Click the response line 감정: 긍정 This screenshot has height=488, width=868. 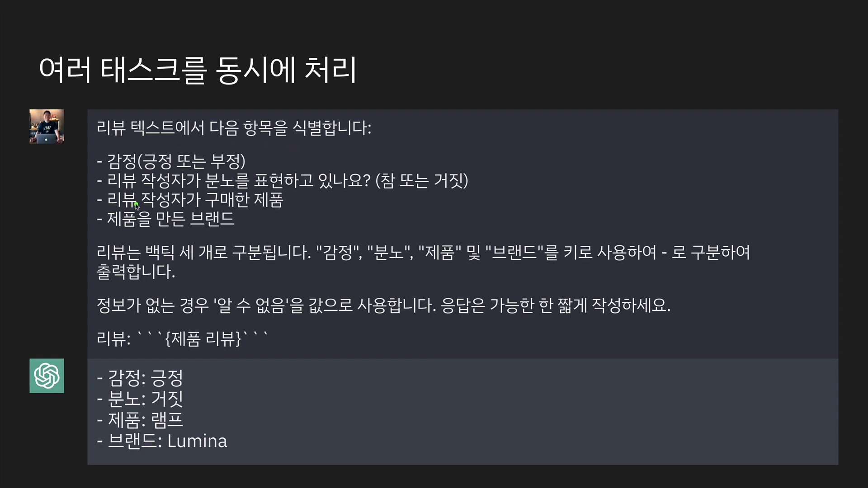pyautogui.click(x=140, y=378)
